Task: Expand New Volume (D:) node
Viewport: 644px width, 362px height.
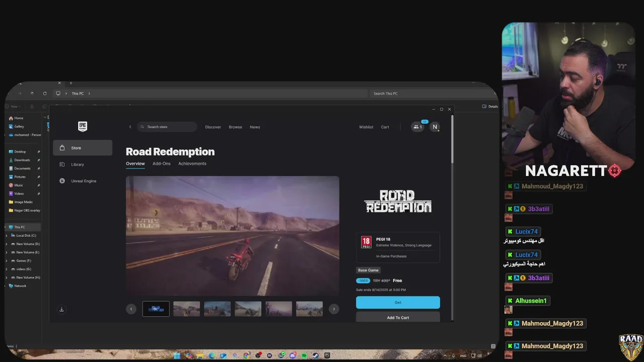Action: pyautogui.click(x=6, y=244)
